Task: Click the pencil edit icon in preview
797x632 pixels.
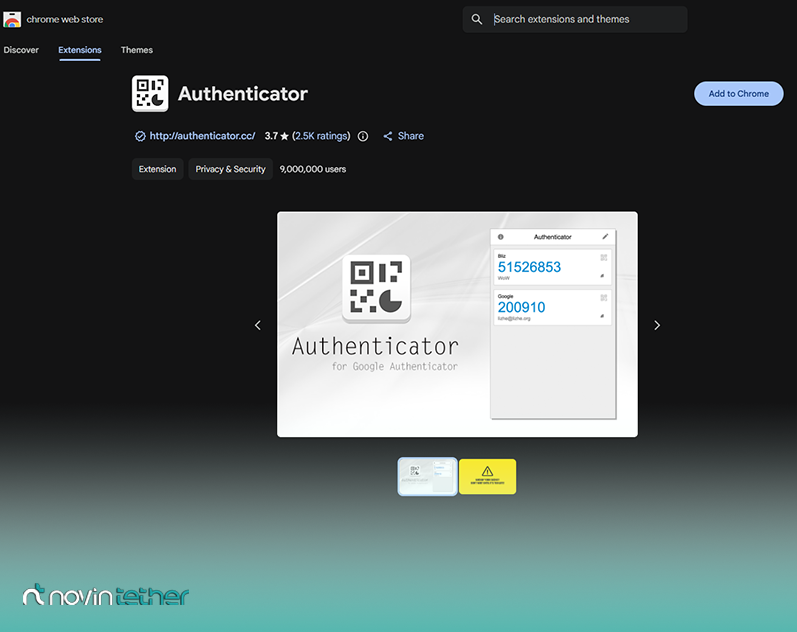Action: point(605,236)
